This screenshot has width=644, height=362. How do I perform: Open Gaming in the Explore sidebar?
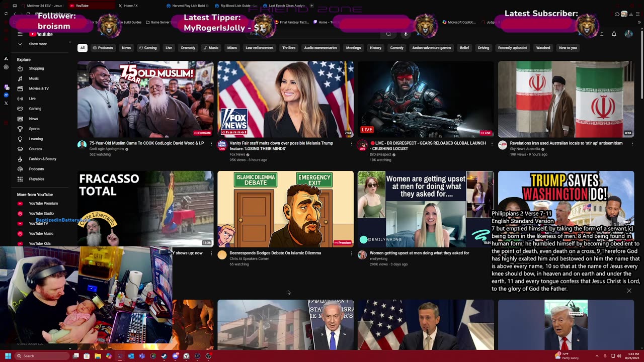click(x=35, y=109)
